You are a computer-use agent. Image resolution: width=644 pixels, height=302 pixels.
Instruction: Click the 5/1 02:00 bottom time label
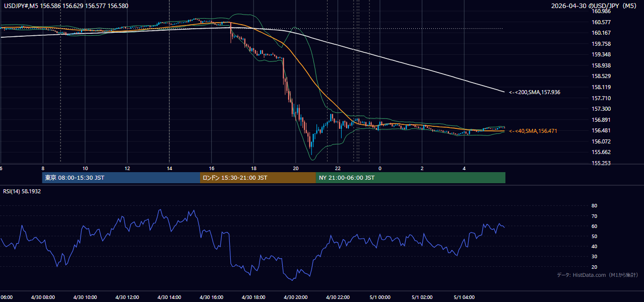point(422,297)
